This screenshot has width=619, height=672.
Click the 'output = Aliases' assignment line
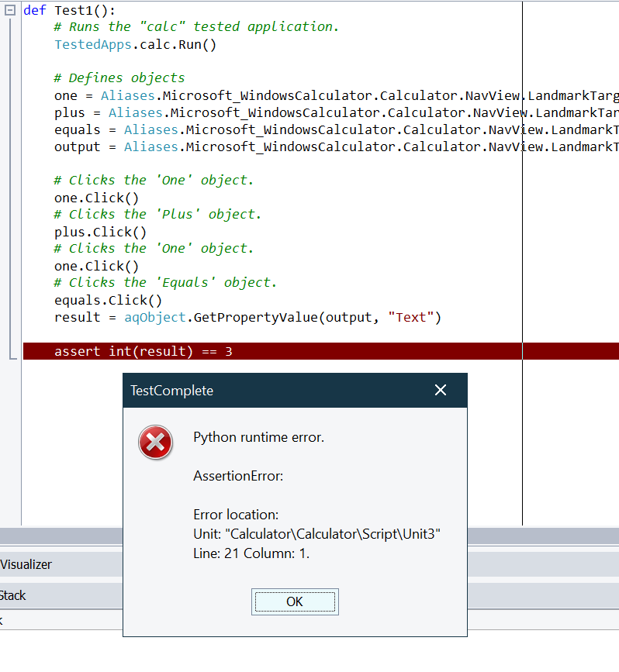tap(337, 147)
